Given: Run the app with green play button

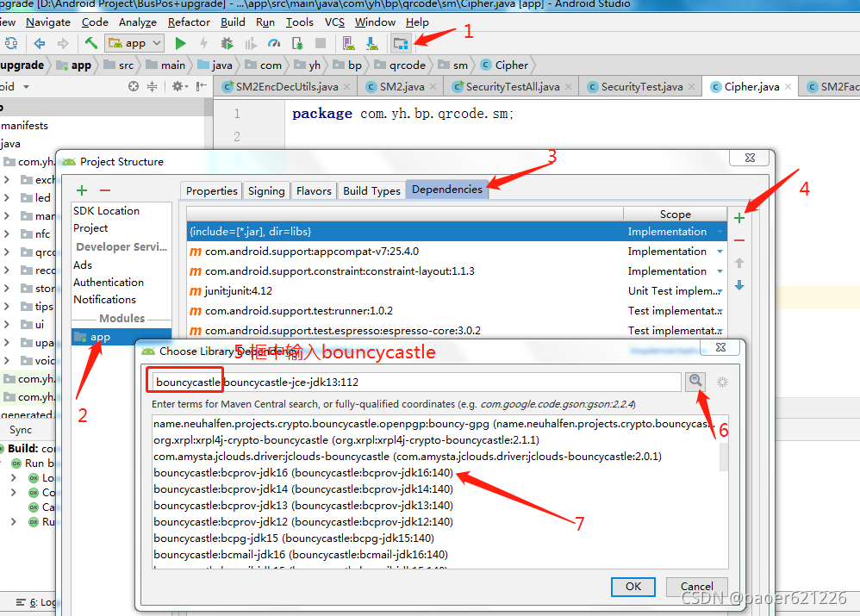Looking at the screenshot, I should click(180, 43).
